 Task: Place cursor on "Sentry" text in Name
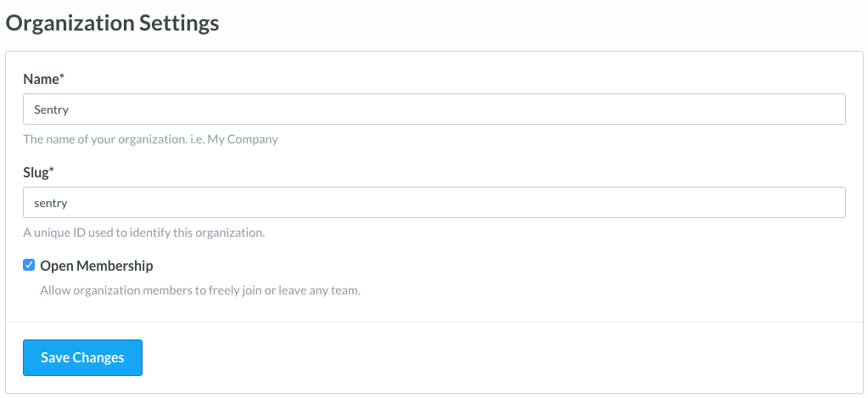pos(50,109)
